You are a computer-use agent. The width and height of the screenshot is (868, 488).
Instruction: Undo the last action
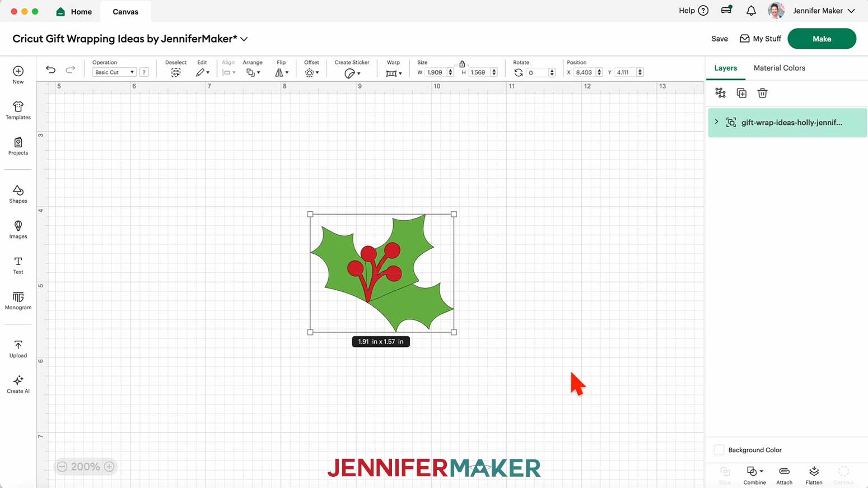coord(50,69)
